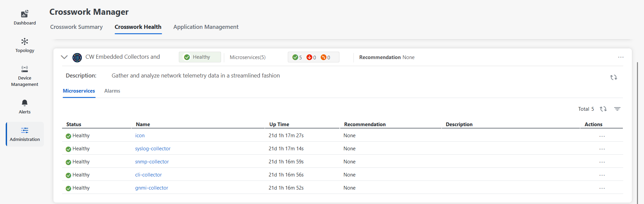Click the green healthy count icon showing 5
Viewport: 644px width, 204px height.
295,57
